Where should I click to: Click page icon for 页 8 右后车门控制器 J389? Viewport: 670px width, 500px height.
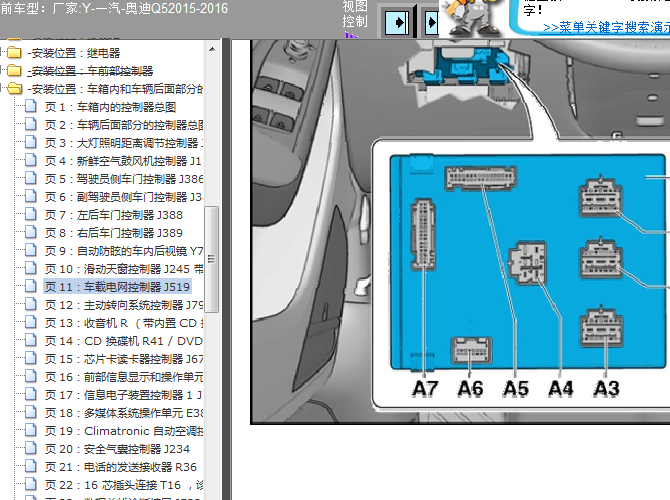31,232
